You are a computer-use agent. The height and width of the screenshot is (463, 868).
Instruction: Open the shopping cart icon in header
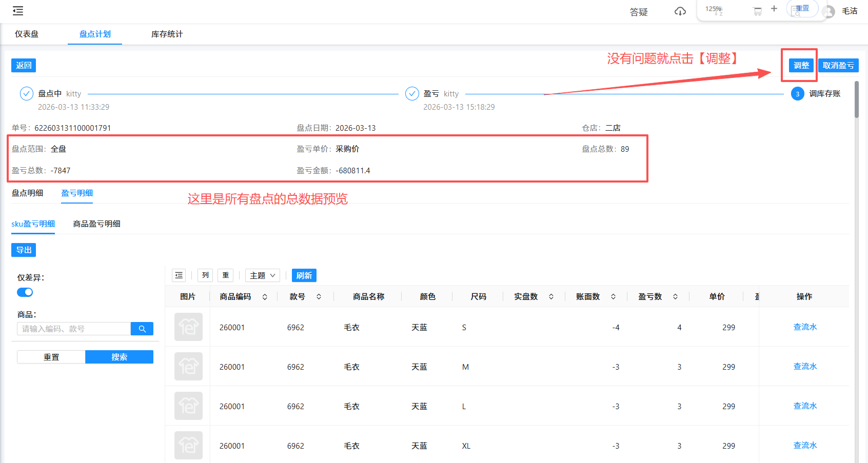[x=757, y=11]
